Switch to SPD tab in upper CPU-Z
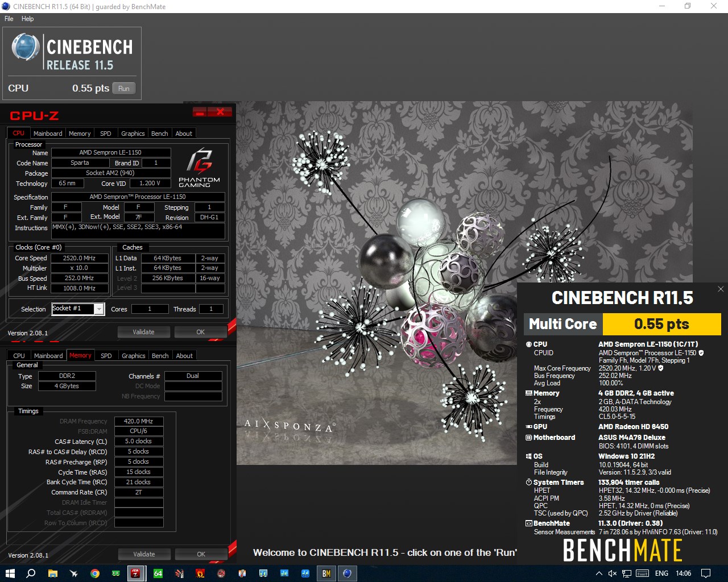Screen dimensions: 728x582 pos(106,134)
